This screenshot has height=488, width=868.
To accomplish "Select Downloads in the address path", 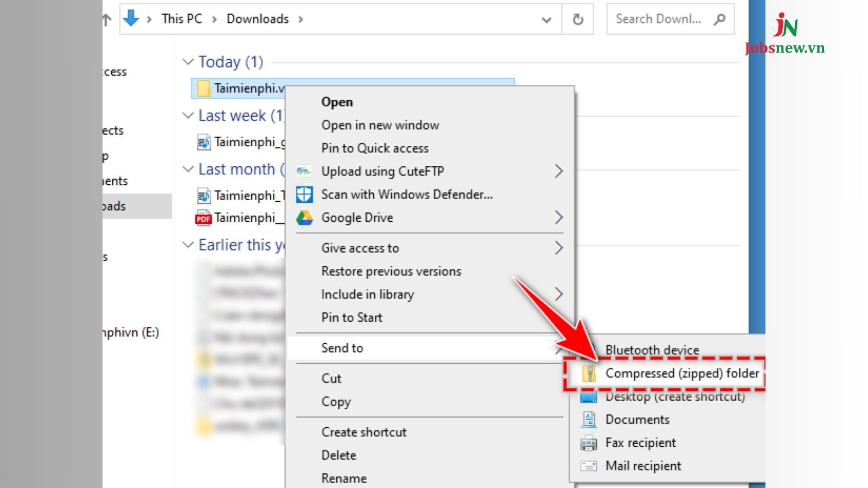I will tap(258, 19).
